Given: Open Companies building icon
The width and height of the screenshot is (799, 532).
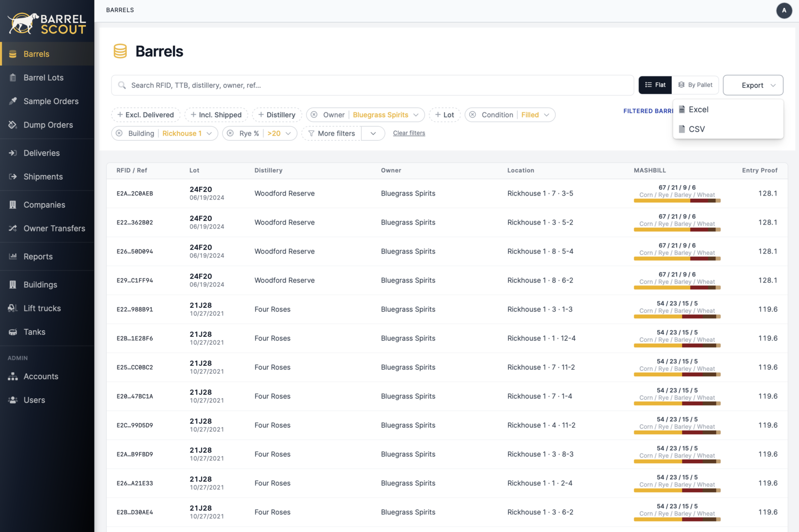Looking at the screenshot, I should 13,205.
